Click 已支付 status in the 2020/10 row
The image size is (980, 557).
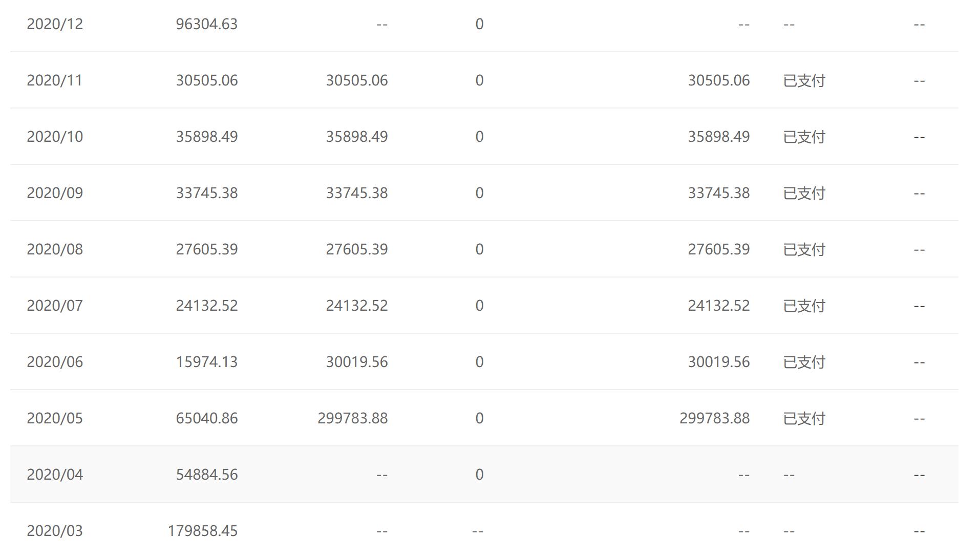[804, 137]
